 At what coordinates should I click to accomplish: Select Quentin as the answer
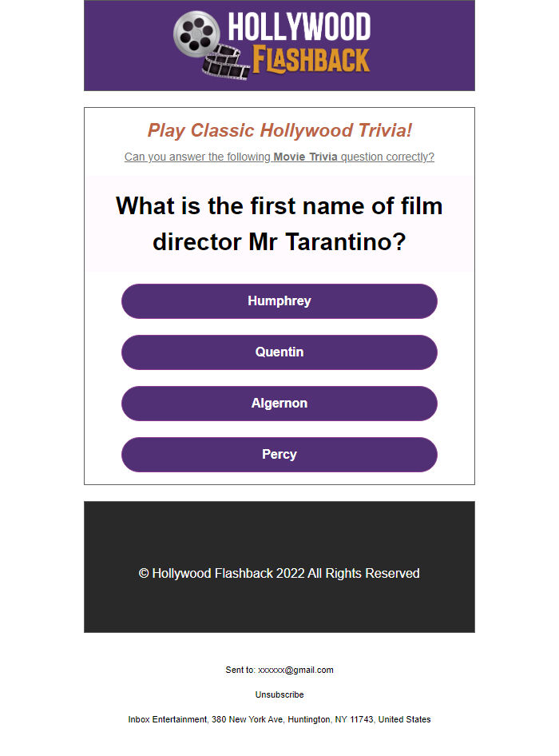click(x=279, y=352)
